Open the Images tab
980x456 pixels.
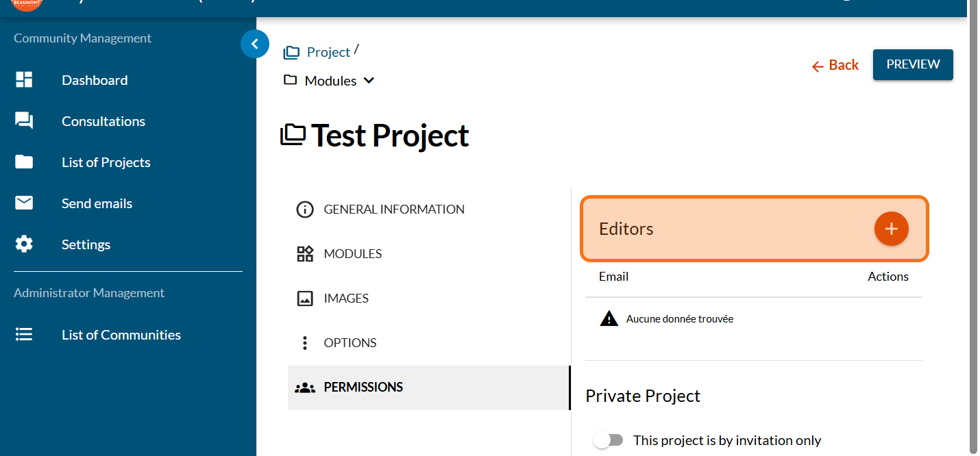[x=345, y=299]
